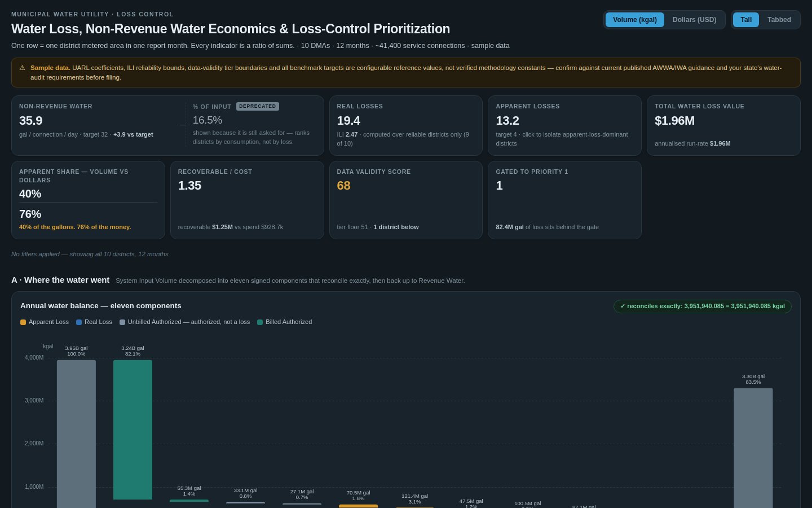Open the Data Validity Score card
Viewport: 812px width, 508px height.
[x=406, y=200]
